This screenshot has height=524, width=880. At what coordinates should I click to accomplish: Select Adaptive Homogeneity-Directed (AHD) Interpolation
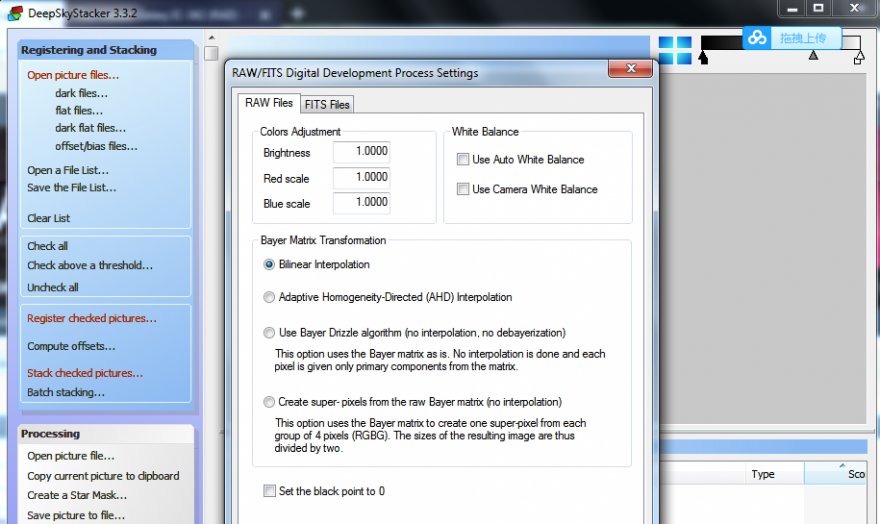pyautogui.click(x=269, y=297)
